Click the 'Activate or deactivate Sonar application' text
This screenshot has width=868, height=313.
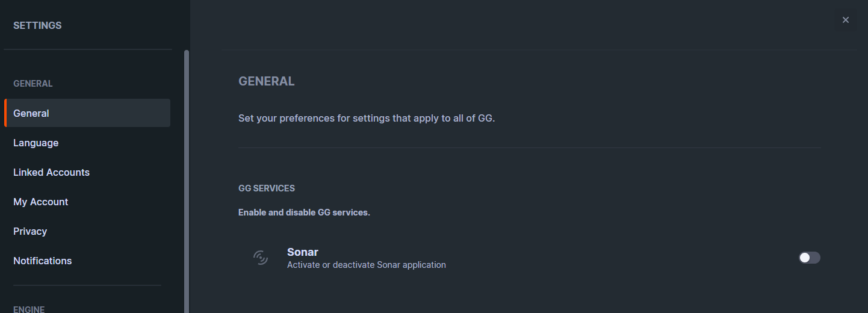367,265
